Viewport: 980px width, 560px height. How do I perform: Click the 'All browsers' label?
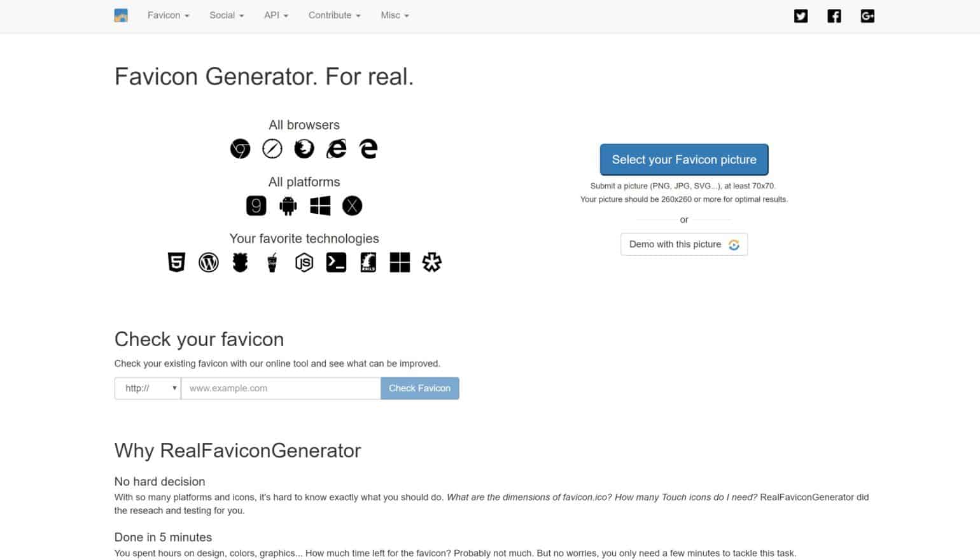pos(304,125)
